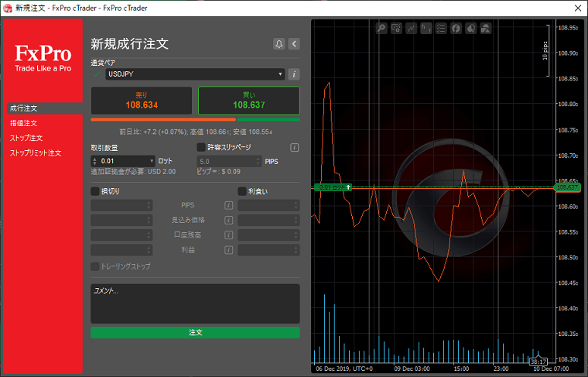588x377 pixels.
Task: Open the indicators function icon
Action: coord(456,29)
